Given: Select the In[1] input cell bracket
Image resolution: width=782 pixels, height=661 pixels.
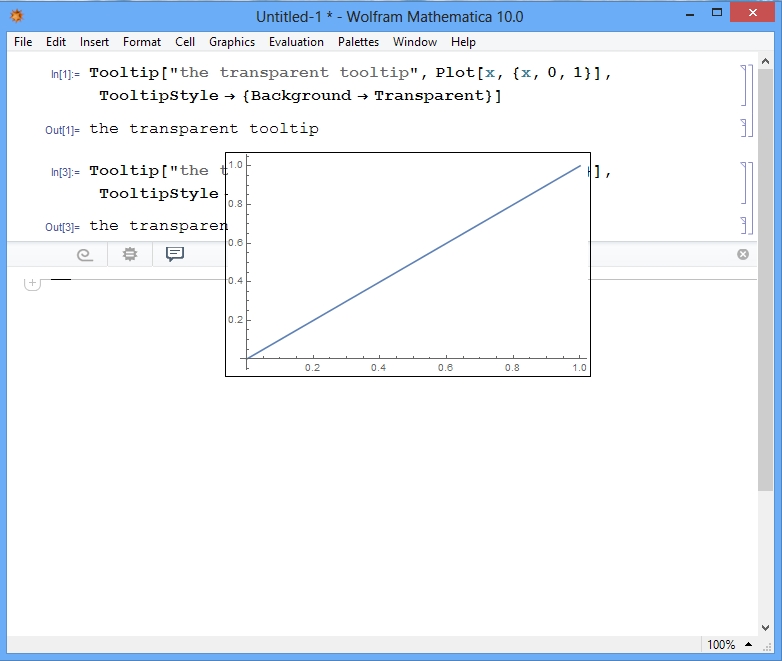Looking at the screenshot, I should [743, 85].
